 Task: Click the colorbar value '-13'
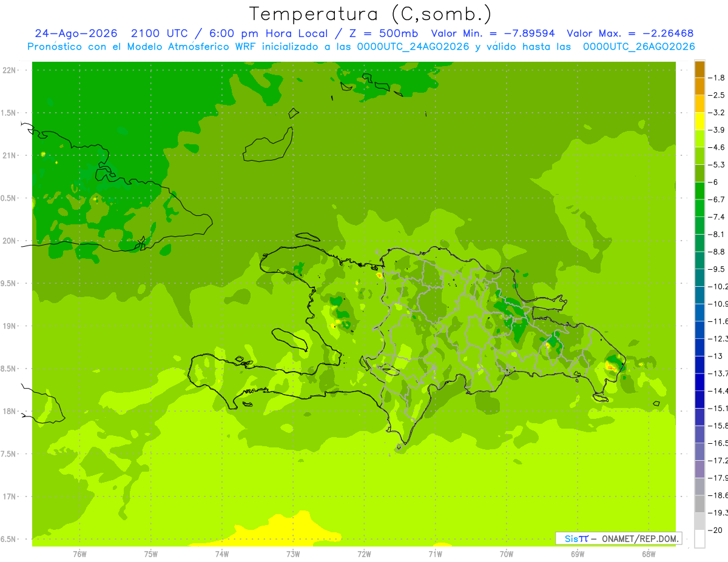tap(716, 356)
